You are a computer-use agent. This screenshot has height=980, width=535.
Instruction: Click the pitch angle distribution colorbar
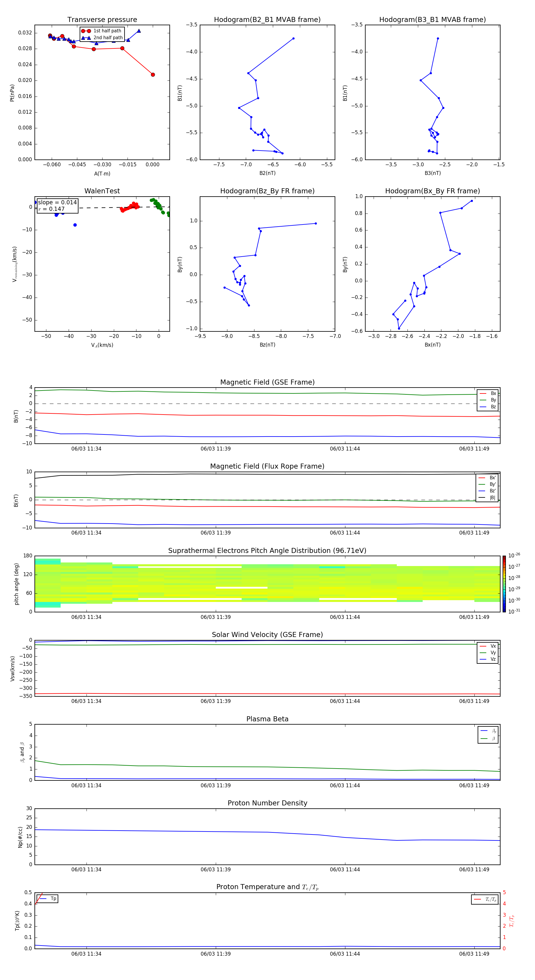[504, 584]
